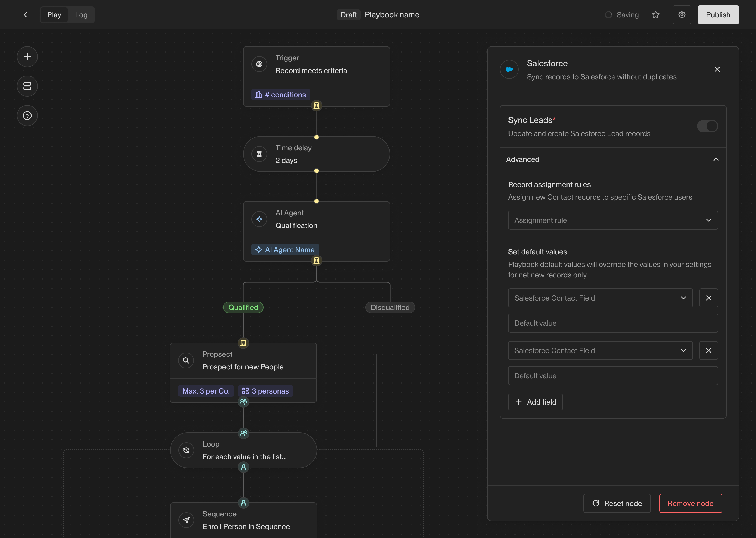This screenshot has height=538, width=756.
Task: Remove the first default value field row
Action: (708, 298)
